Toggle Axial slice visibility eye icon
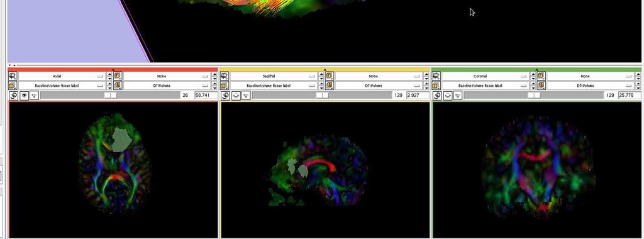 click(x=25, y=96)
